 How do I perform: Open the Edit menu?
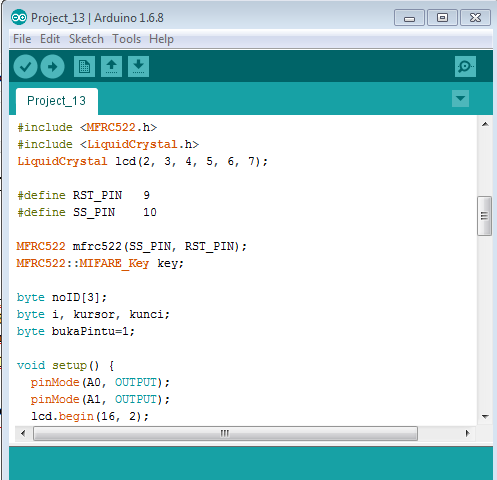point(50,39)
